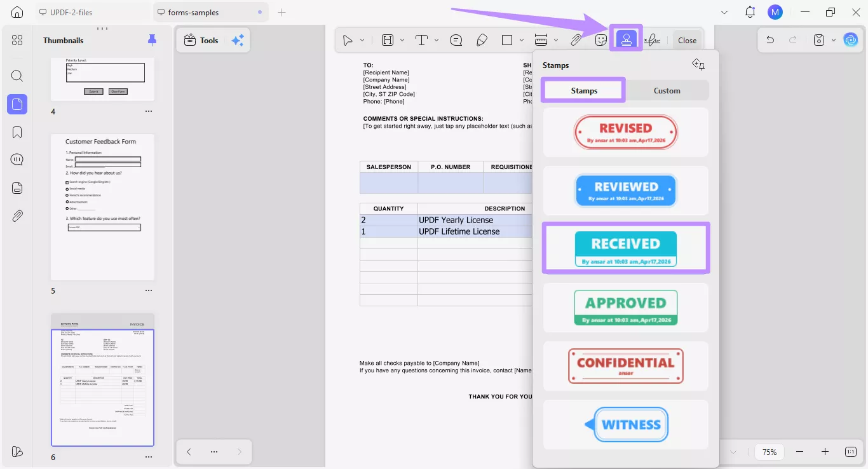Open the Bookmarks panel in left sidebar
868x469 pixels.
[x=17, y=132]
